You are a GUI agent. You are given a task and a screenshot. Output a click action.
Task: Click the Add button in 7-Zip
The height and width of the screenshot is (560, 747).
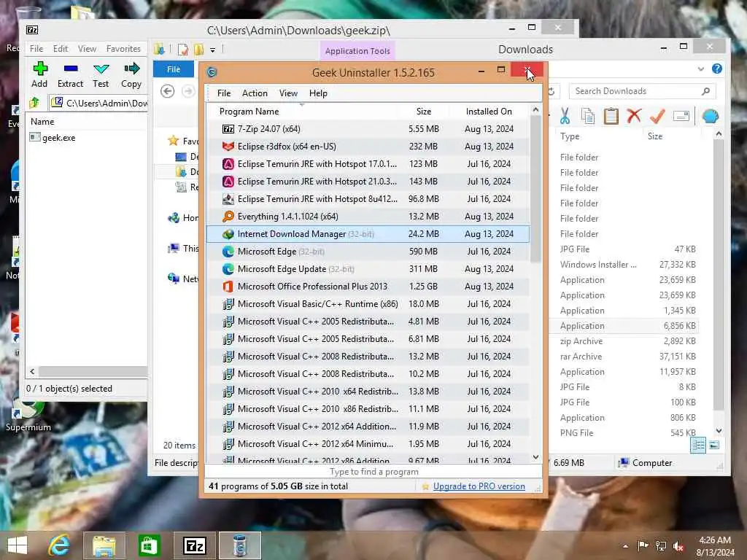click(x=39, y=75)
